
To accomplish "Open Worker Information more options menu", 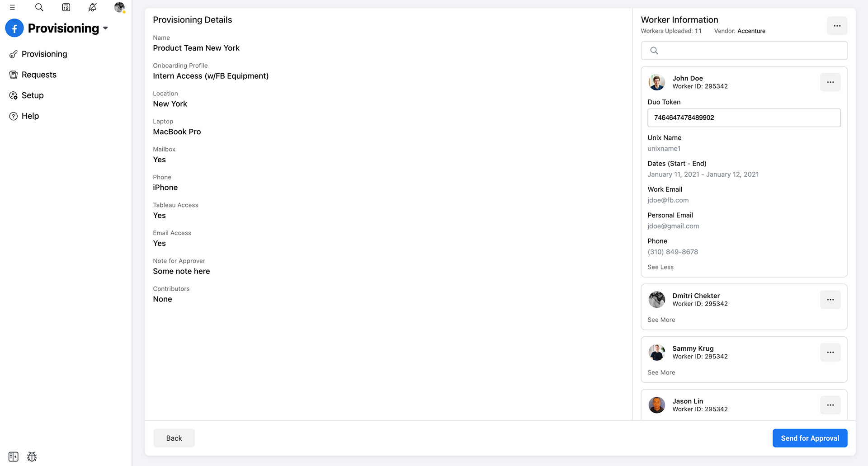I will pyautogui.click(x=837, y=26).
